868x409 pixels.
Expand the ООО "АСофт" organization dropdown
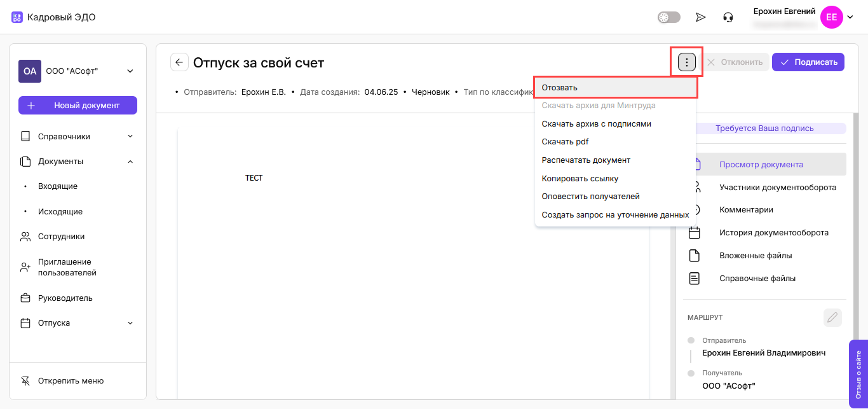[130, 71]
